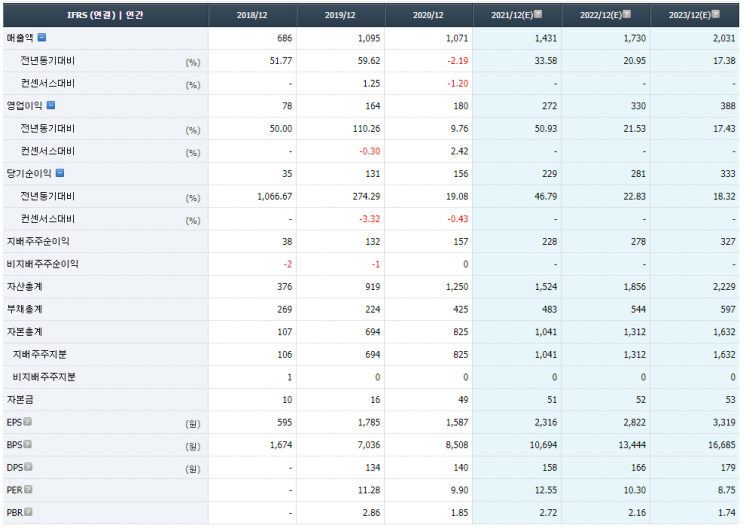Image resolution: width=743 pixels, height=528 pixels.
Task: Select the 2018/12 column header
Action: (x=253, y=15)
